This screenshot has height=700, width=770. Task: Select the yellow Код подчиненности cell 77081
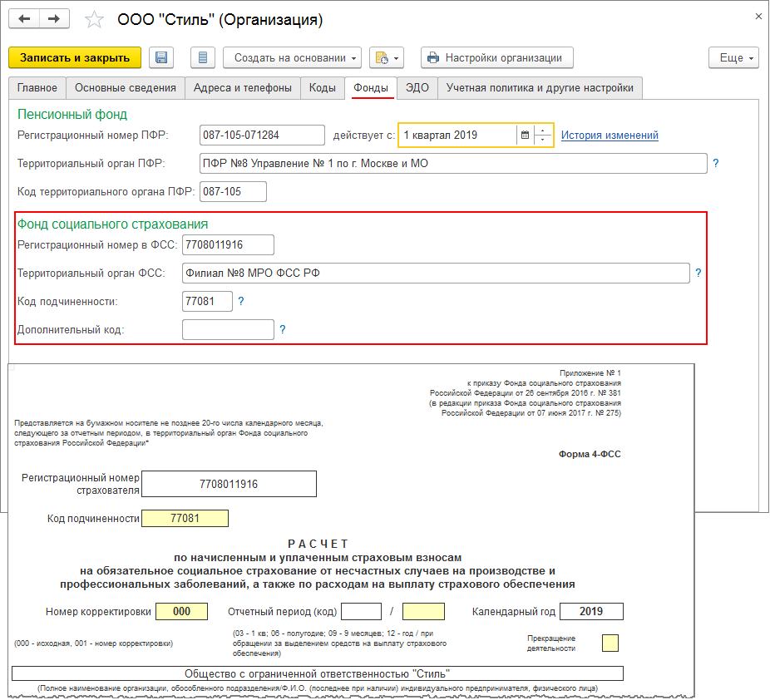pyautogui.click(x=185, y=519)
